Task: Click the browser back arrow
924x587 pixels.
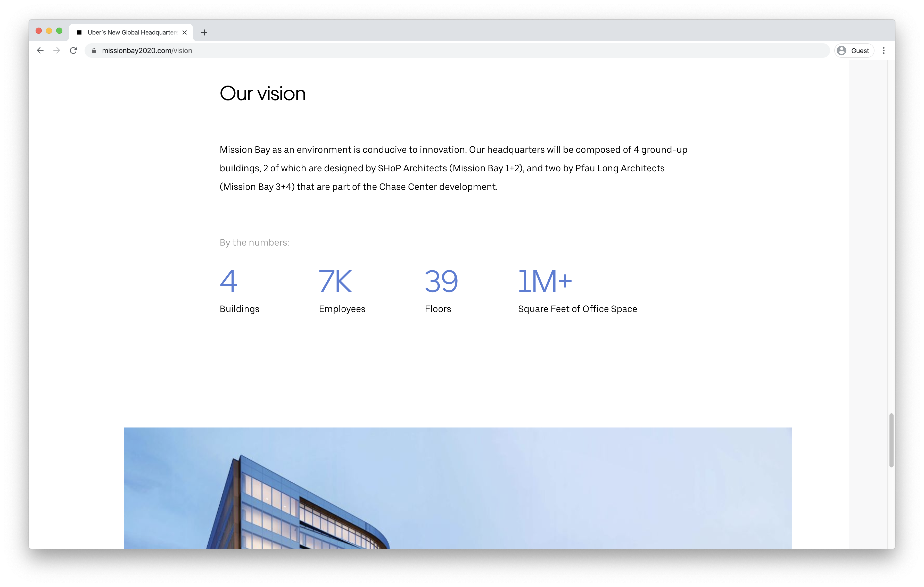Action: point(40,51)
